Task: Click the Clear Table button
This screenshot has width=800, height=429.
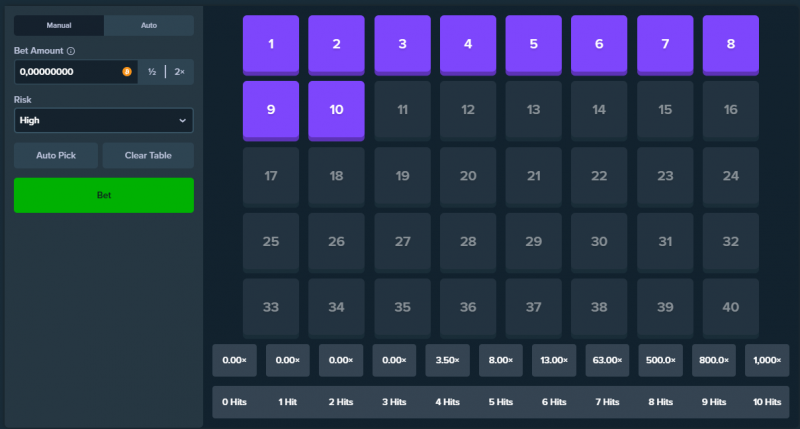Action: [x=148, y=156]
